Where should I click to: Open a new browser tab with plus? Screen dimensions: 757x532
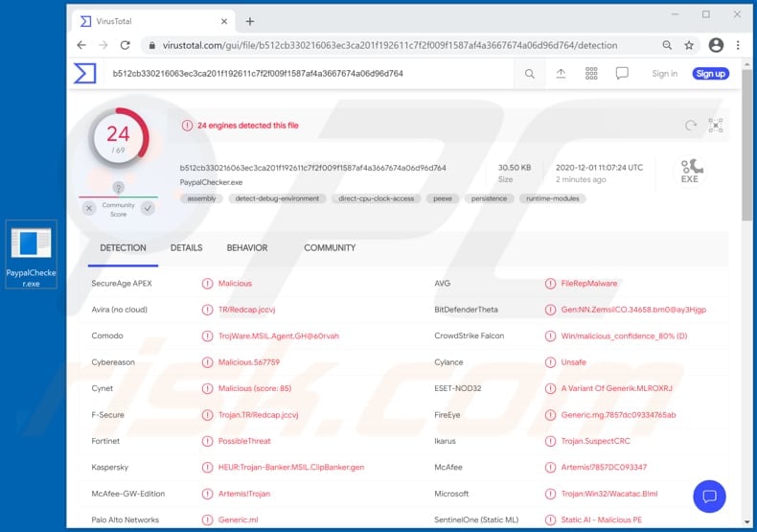coord(249,21)
